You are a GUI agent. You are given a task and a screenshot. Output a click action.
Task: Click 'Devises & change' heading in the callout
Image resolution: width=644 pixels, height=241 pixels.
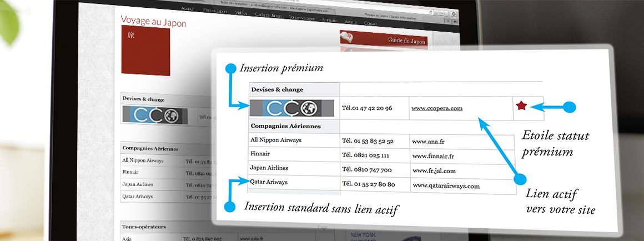277,89
